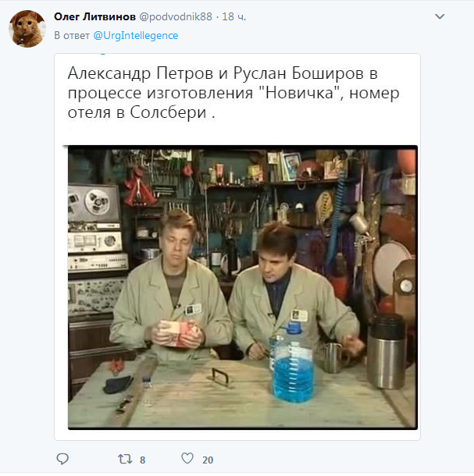Screen dimensions: 474x476
Task: Click the like count 20
Action: coord(208,460)
